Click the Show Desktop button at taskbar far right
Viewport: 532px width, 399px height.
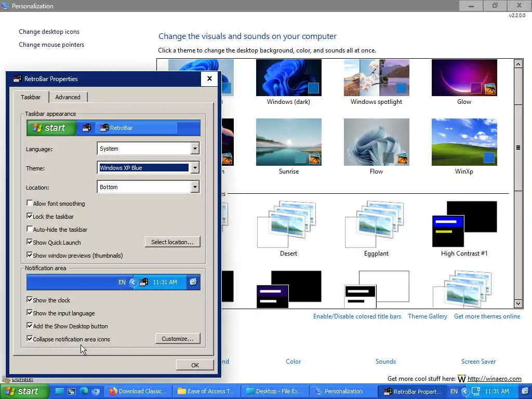tap(525, 392)
